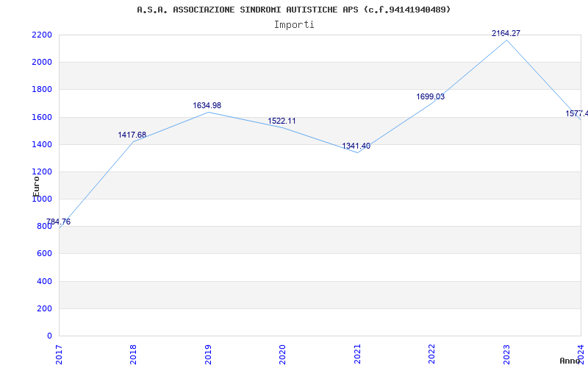The image size is (588, 368).
Task: Select the 1341.40 data label
Action: click(356, 146)
